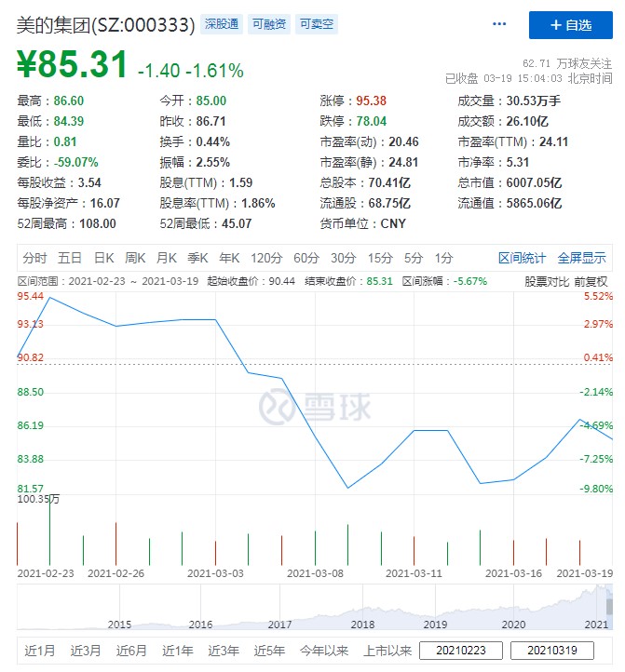Show the 60分 minute chart
The height and width of the screenshot is (672, 625).
point(306,258)
